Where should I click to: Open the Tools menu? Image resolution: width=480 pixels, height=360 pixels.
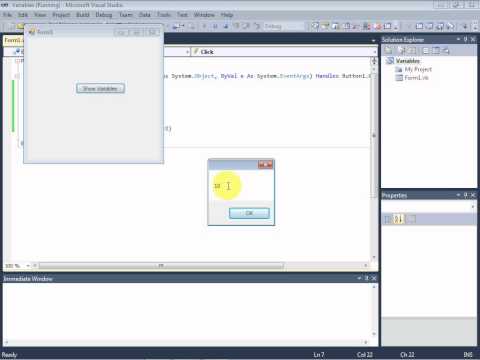click(164, 15)
